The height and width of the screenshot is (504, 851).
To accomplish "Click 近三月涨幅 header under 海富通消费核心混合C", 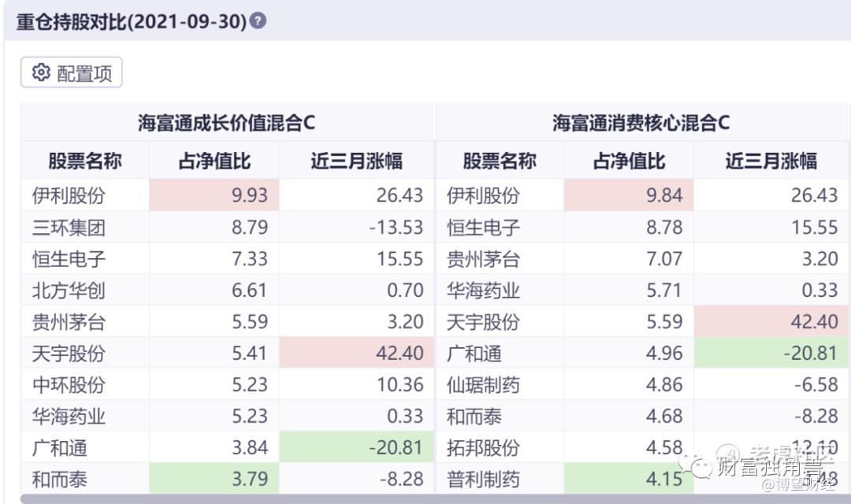I will point(771,161).
